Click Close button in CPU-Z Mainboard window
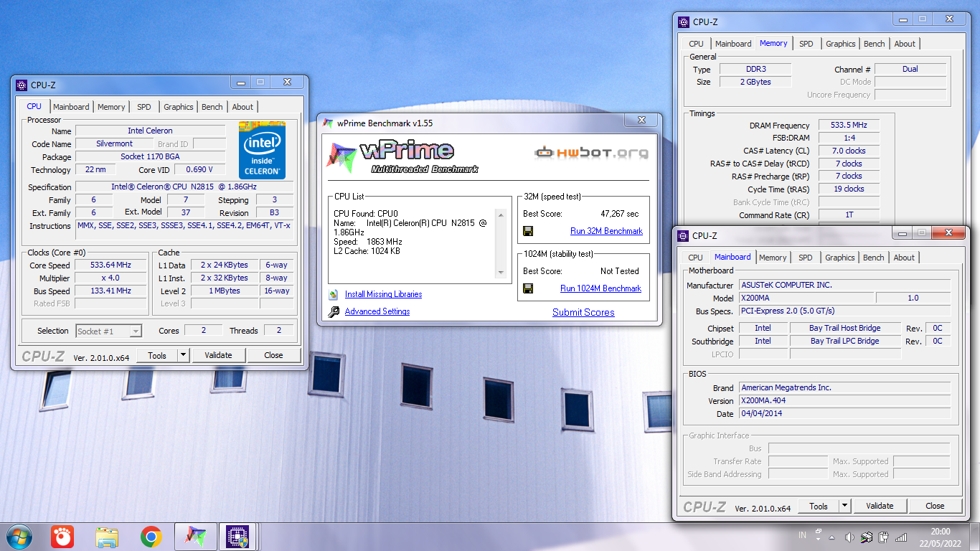The image size is (980, 551). pos(935,506)
